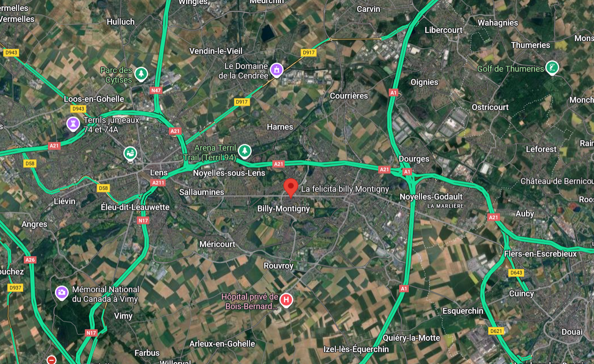Screen dimensions: 594x364
Task: Click the Golf de Thumeries golf icon
Action: [x=552, y=68]
